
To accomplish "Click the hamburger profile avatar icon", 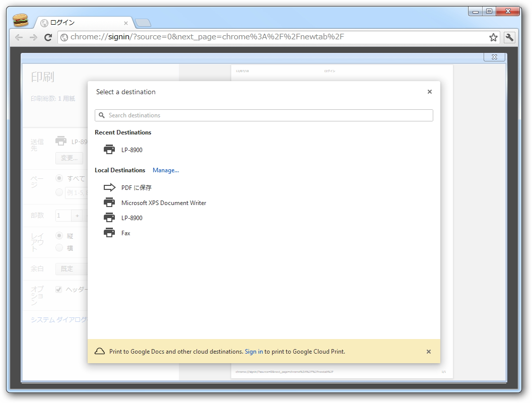I will 20,20.
